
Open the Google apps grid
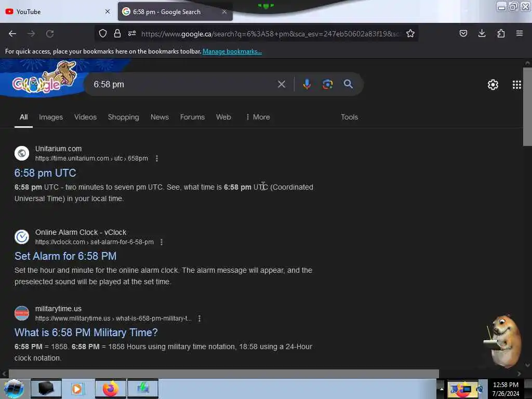517,85
